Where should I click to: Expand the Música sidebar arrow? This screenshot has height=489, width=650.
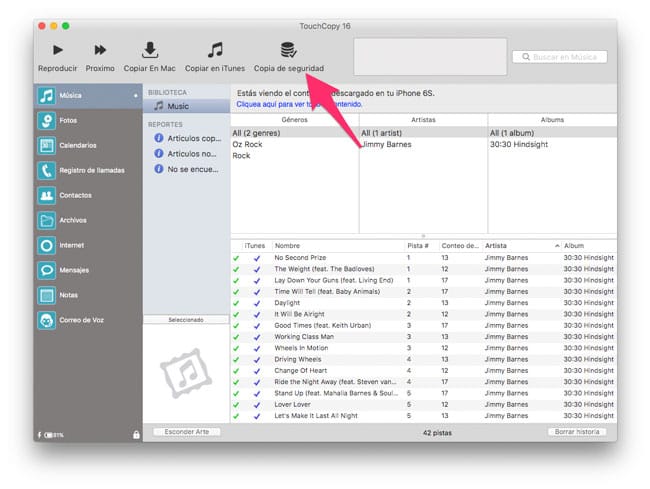pyautogui.click(x=135, y=96)
